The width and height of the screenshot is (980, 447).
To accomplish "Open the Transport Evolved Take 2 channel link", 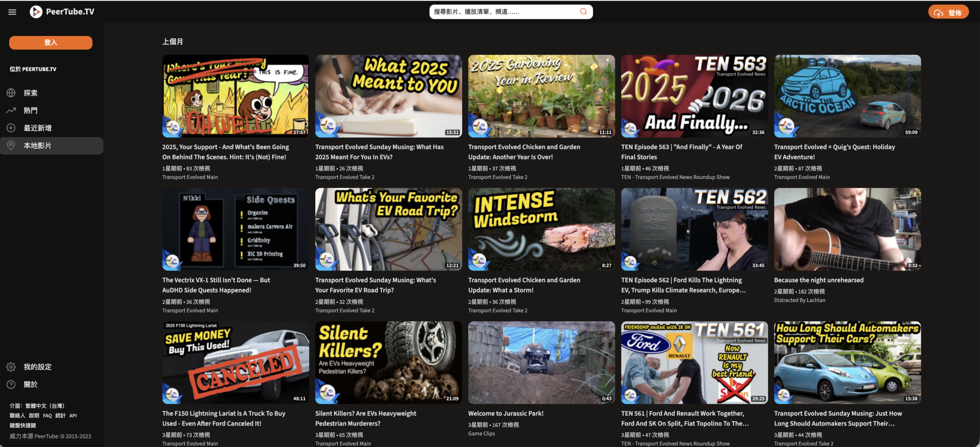I will 345,177.
